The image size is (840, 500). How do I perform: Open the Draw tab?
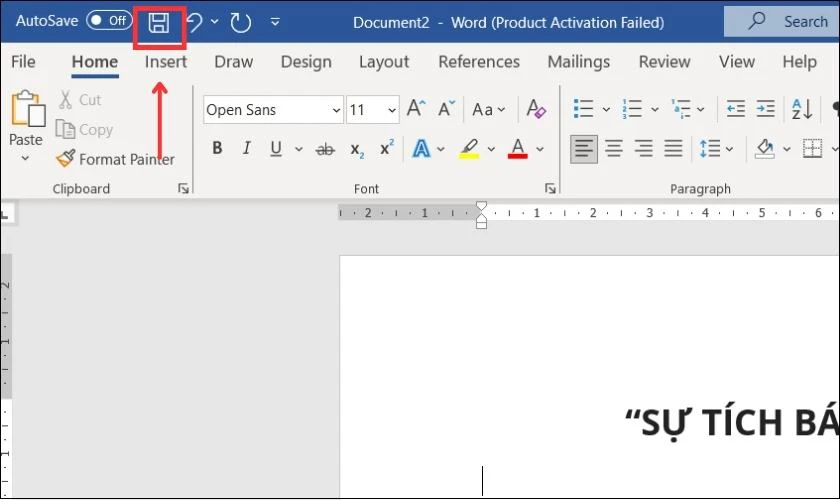pos(234,62)
